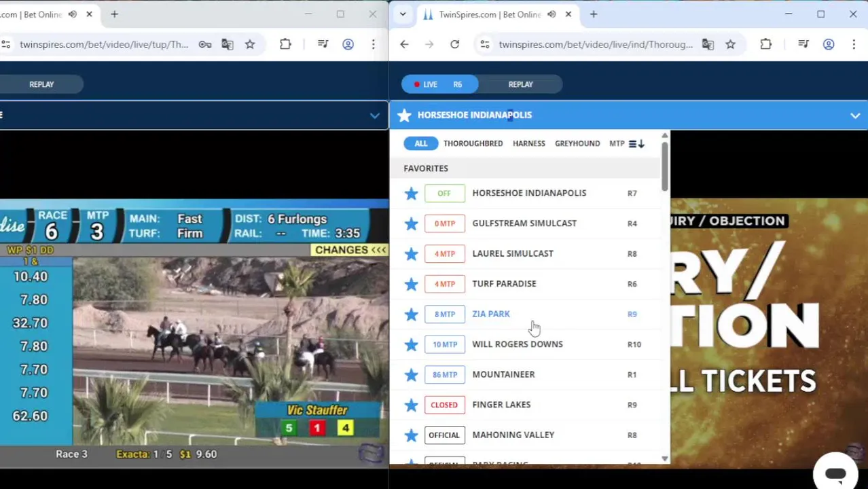Open Extensions in left browser
Image resolution: width=868 pixels, height=489 pixels.
pyautogui.click(x=285, y=45)
